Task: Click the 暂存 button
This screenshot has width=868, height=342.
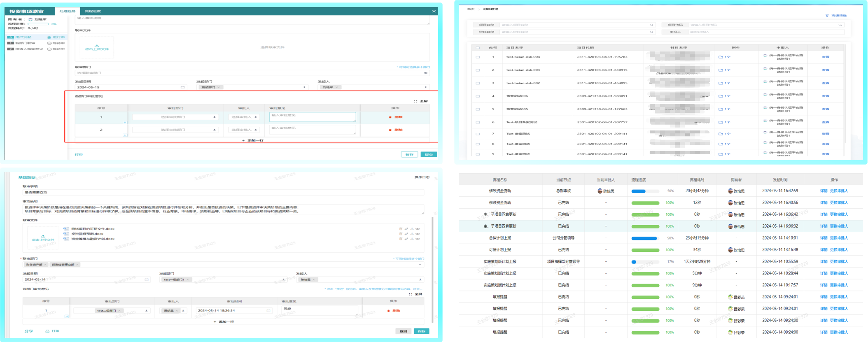Action: click(x=409, y=154)
